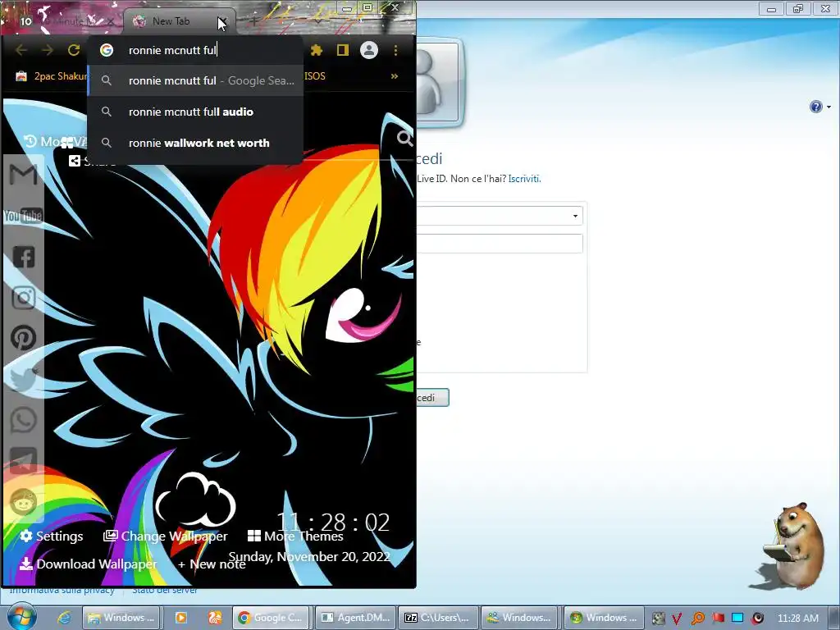Switch to Agent.DM taskbar button

pyautogui.click(x=356, y=618)
